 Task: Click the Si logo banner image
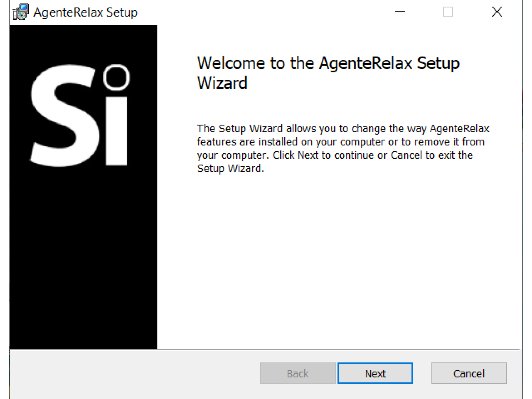click(84, 187)
